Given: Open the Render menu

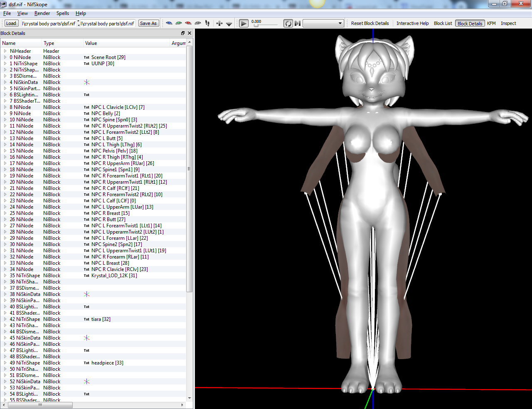Looking at the screenshot, I should tap(42, 13).
